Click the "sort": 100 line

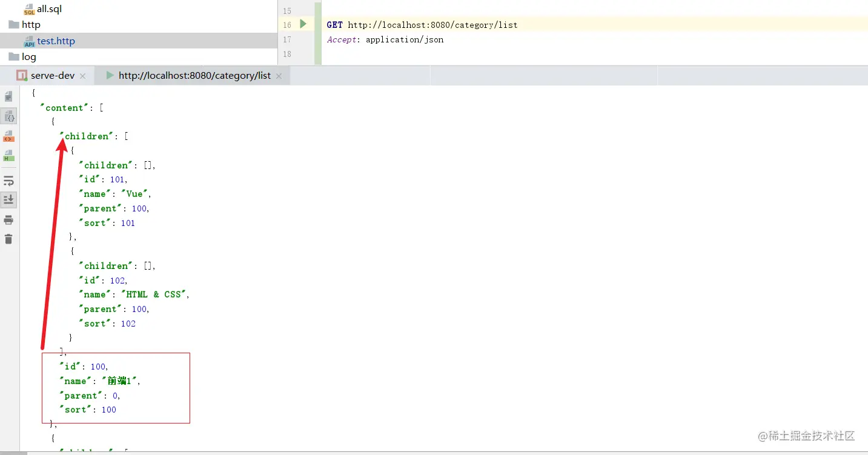point(88,410)
